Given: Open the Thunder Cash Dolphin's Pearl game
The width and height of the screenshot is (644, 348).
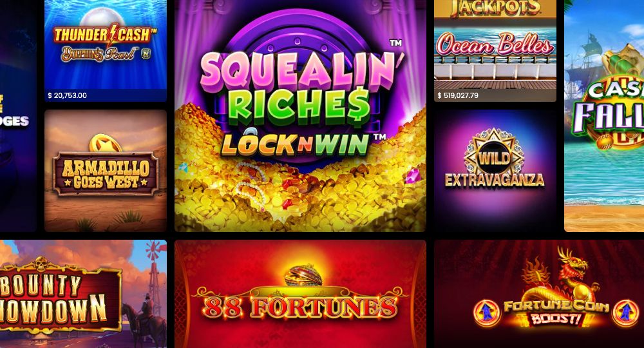Looking at the screenshot, I should coord(106,50).
